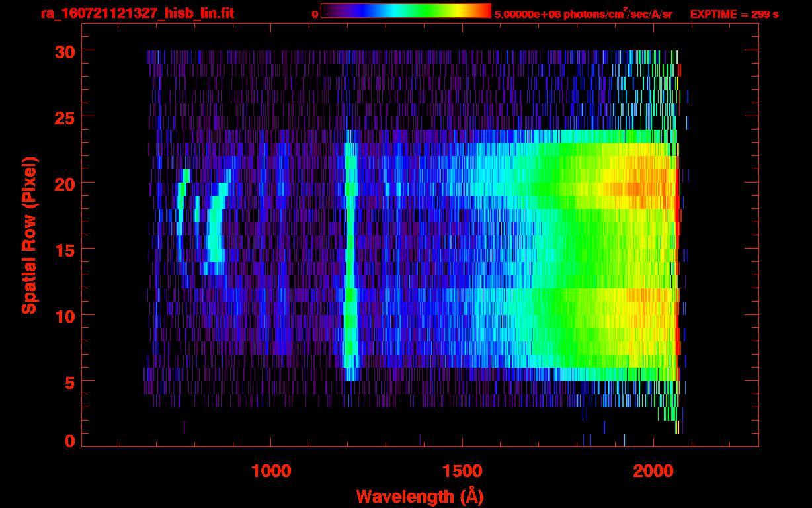Click the color scale bar
812x508 pixels.
(406, 11)
